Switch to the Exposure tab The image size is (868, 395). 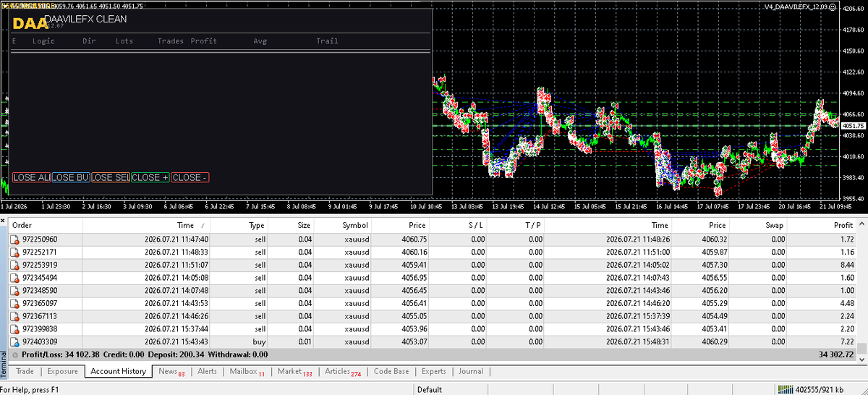[62, 372]
